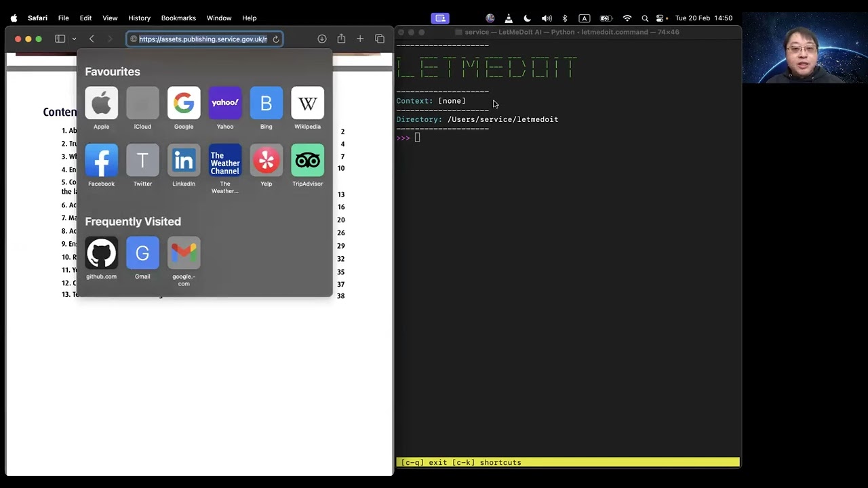
Task: Click the Directory path in terminal
Action: click(x=502, y=119)
